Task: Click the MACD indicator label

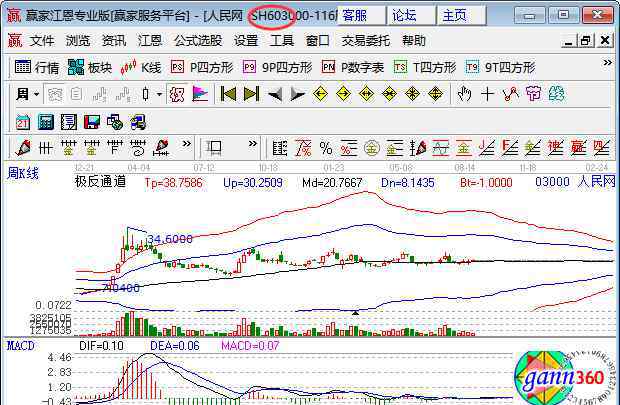Action: 21,346
